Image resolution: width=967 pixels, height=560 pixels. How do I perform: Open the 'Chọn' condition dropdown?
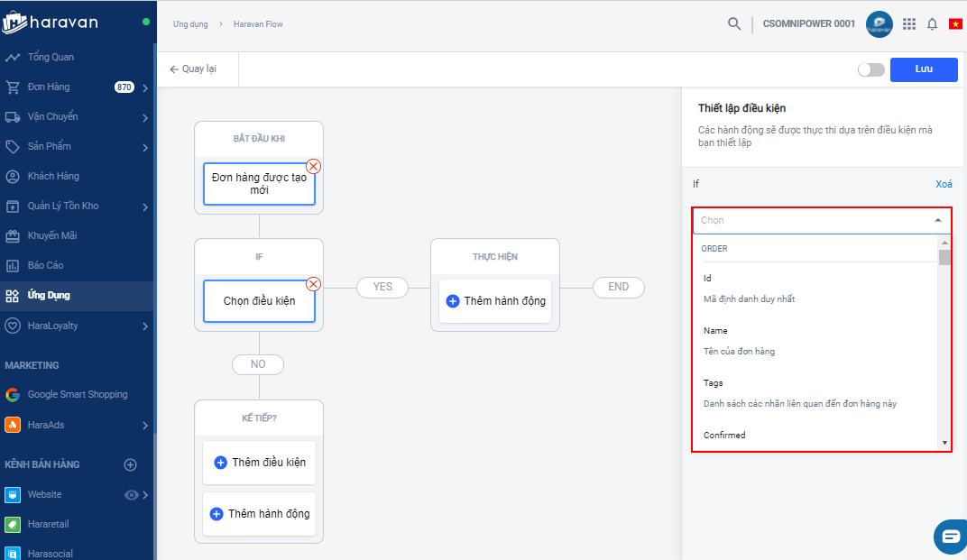(x=821, y=220)
